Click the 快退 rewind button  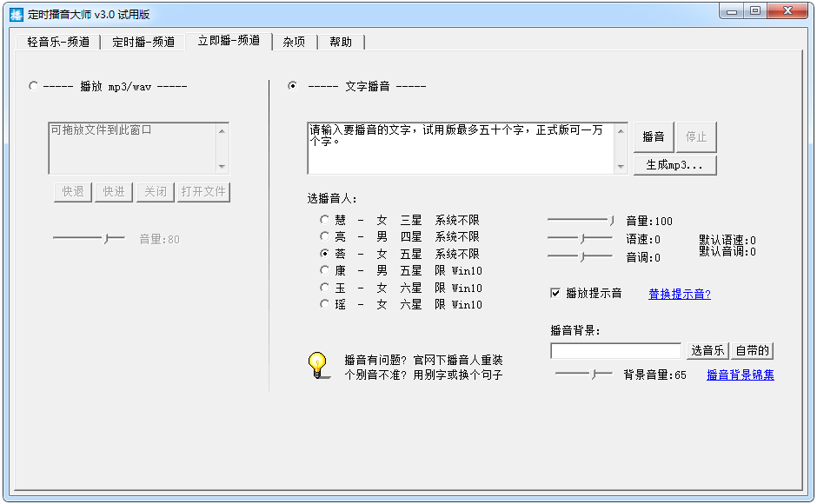[73, 192]
